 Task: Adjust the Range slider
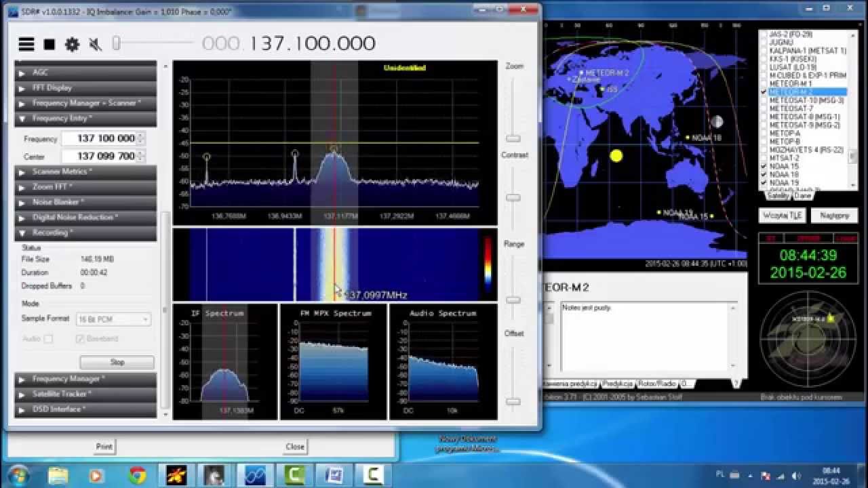(x=513, y=300)
